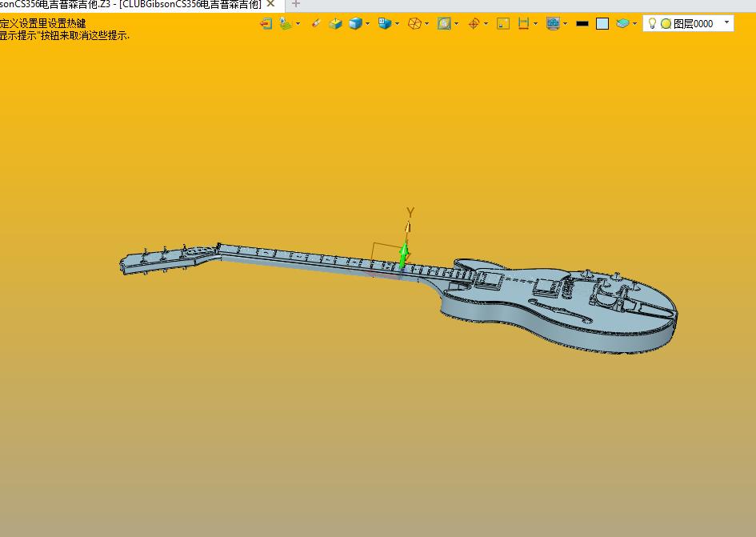The image size is (756, 537).
Task: Click the wireframe polyhedron icon
Action: [414, 23]
